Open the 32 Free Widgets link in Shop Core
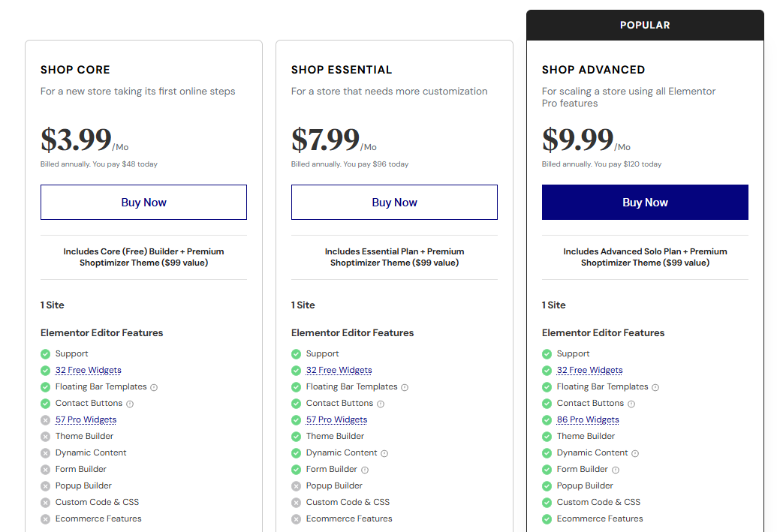 88,370
